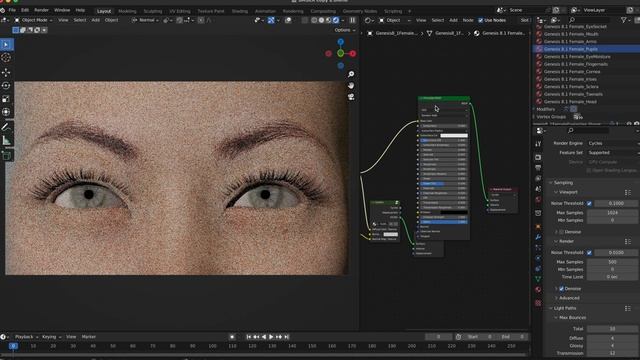The image size is (640, 360).
Task: Switch to rendered viewport shading
Action: tap(336, 20)
